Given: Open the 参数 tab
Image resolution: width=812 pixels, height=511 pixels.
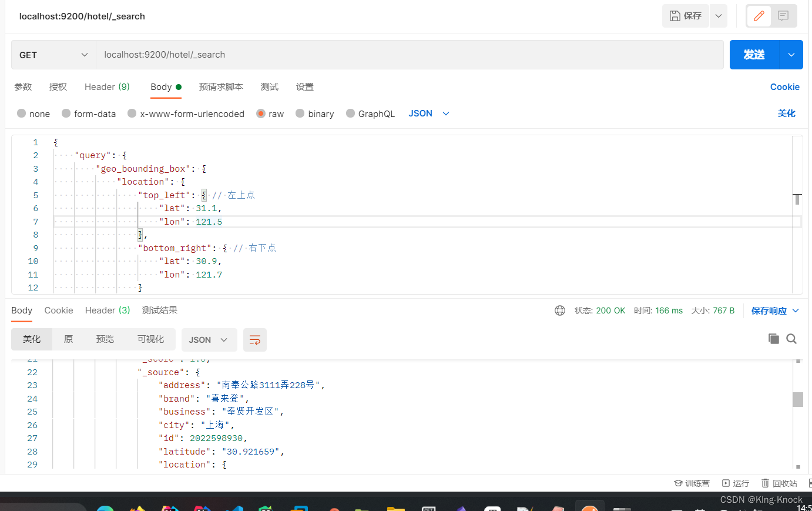Looking at the screenshot, I should (x=23, y=87).
